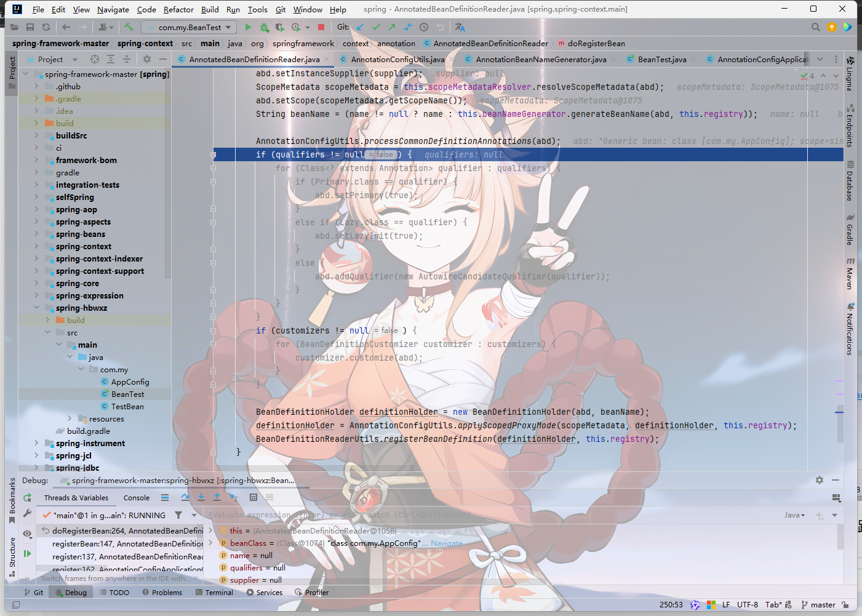Save all files toolbar icon
The height and width of the screenshot is (616, 862).
(30, 27)
